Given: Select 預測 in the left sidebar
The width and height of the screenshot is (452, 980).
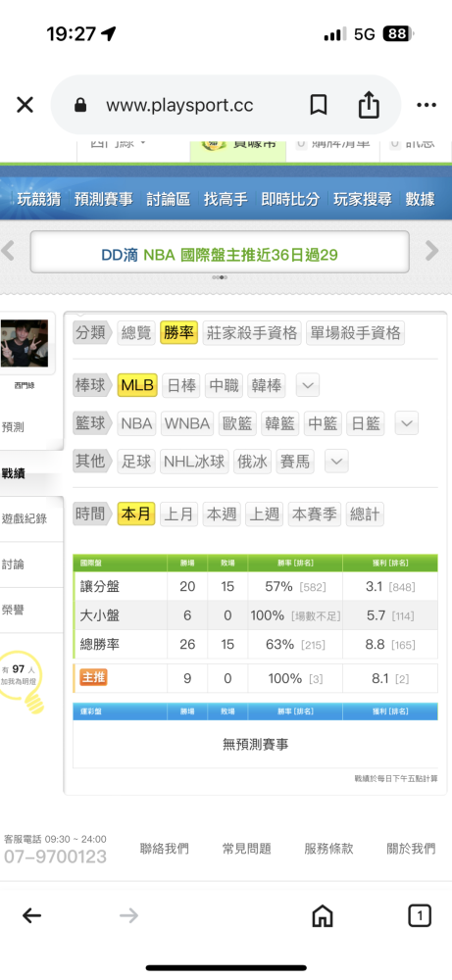Looking at the screenshot, I should (13, 428).
